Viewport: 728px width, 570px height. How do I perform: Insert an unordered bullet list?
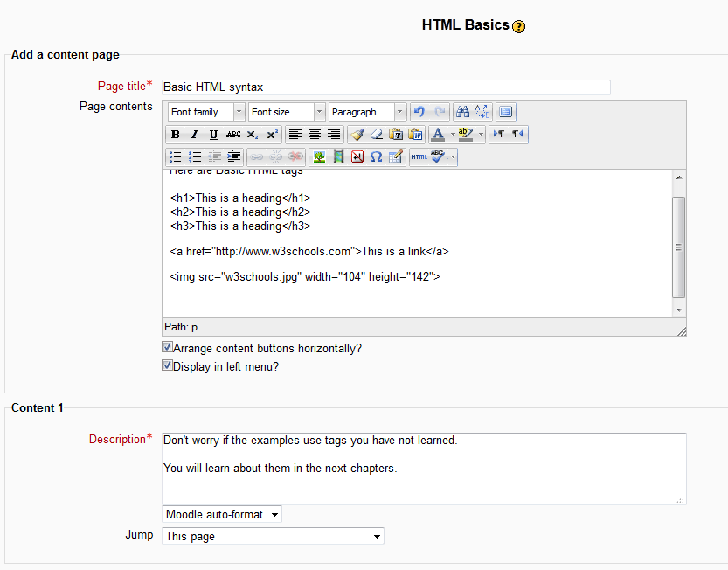point(175,157)
